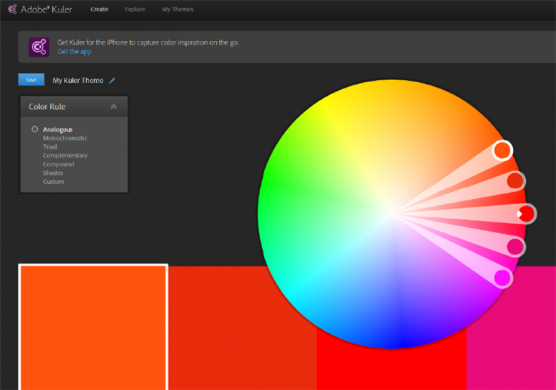Screen dimensions: 556x390
Task: Open the Explore tab
Action: tap(135, 9)
